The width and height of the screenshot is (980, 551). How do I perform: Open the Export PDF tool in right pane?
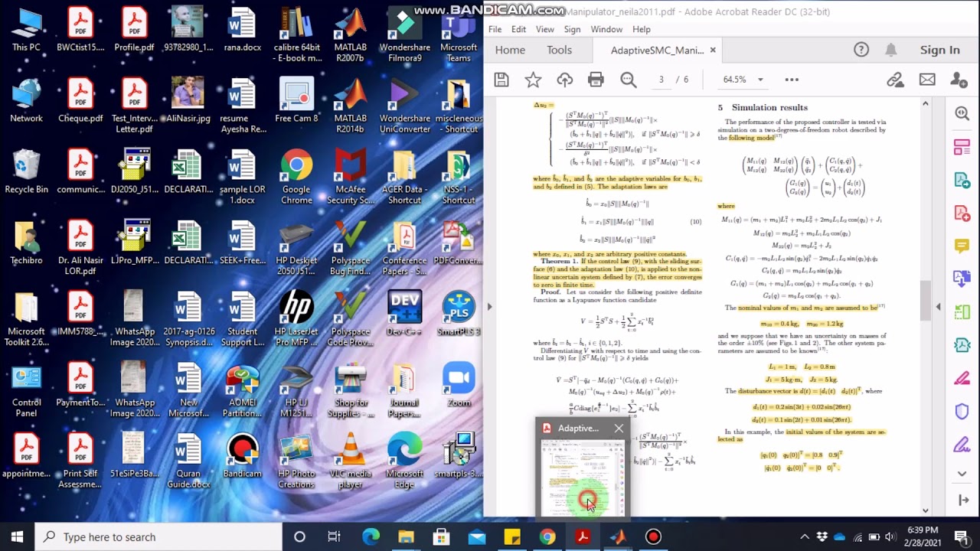click(962, 180)
